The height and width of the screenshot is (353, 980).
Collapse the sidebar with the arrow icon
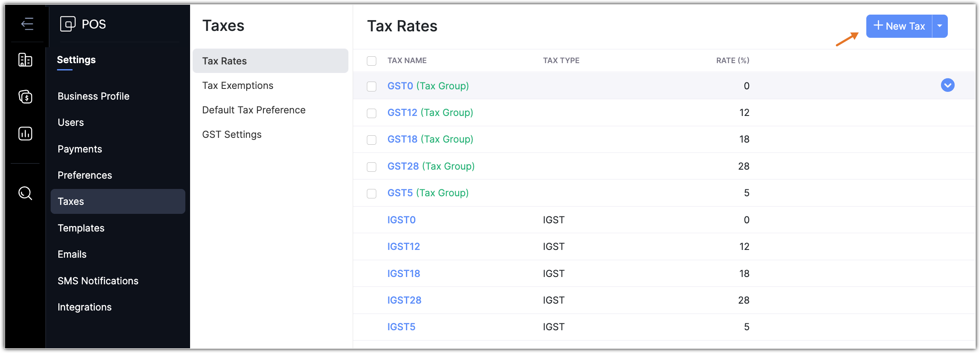click(27, 24)
